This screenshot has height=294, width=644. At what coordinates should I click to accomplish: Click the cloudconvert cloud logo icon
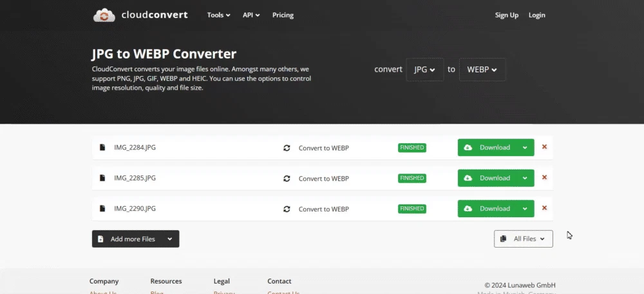tap(104, 15)
